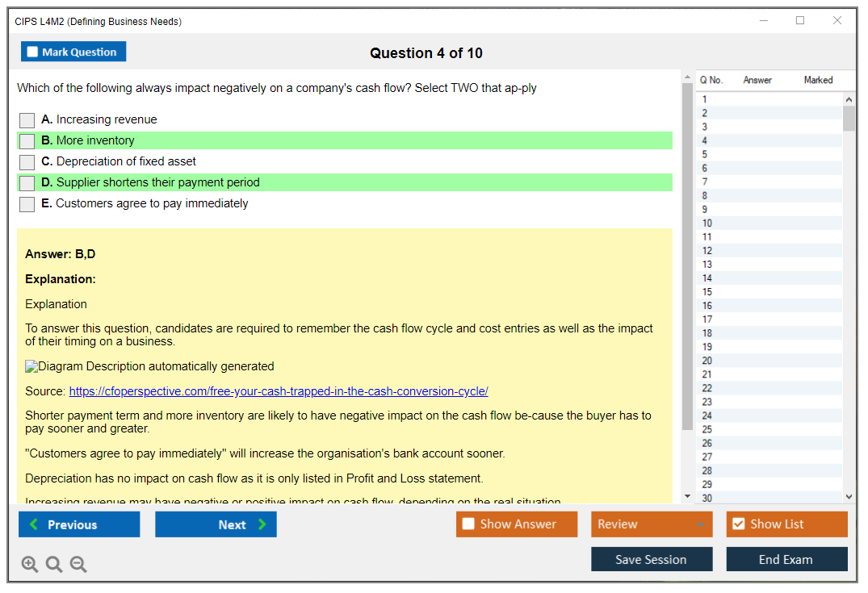Click the zoom out magnifier icon
Screen dimensions: 868x593
point(78,565)
